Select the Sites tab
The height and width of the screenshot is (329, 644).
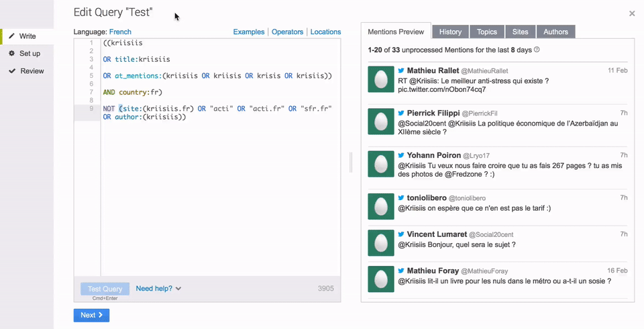520,32
